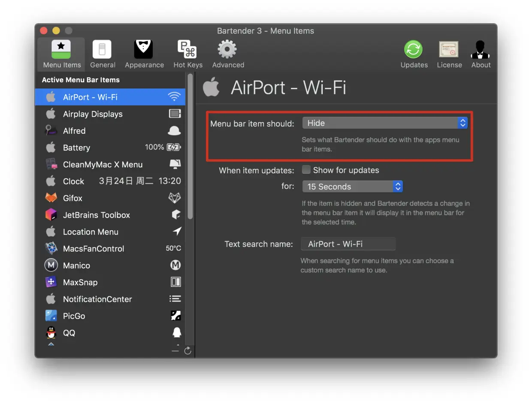Select the PicGo menu bar item

[110, 316]
